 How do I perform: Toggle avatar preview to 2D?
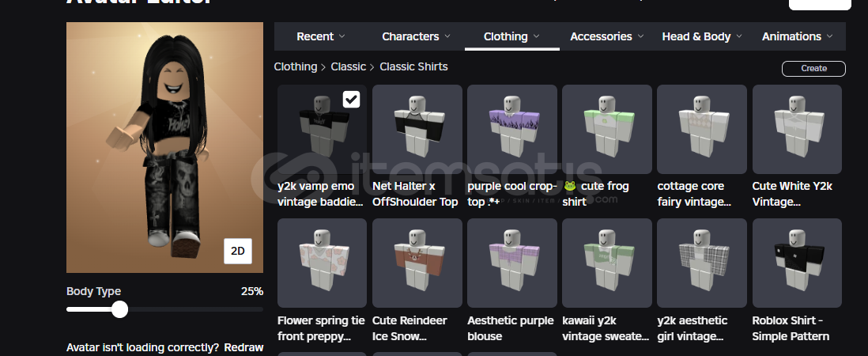point(237,251)
